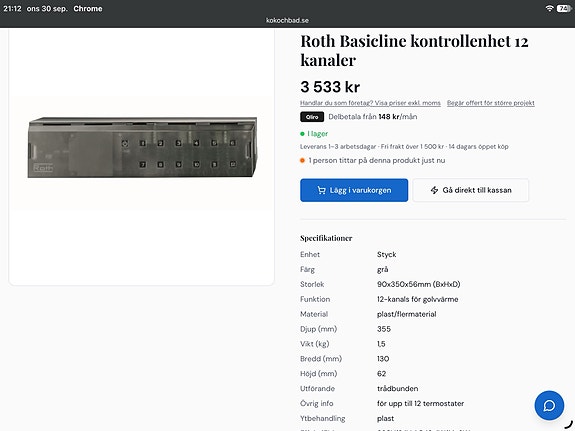Tap the battery indicator in status bar

click(x=564, y=8)
